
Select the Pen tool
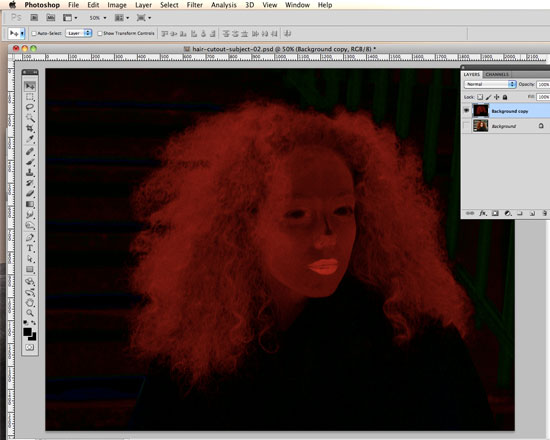point(30,238)
